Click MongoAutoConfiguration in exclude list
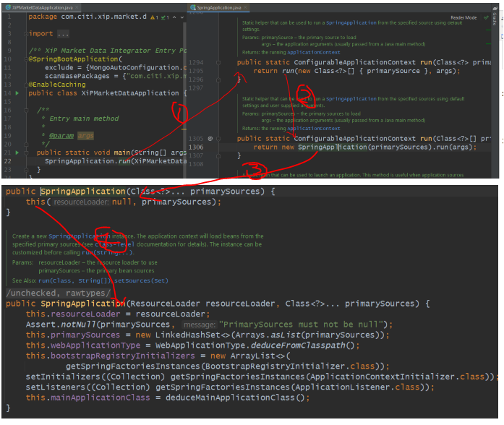 (x=134, y=68)
